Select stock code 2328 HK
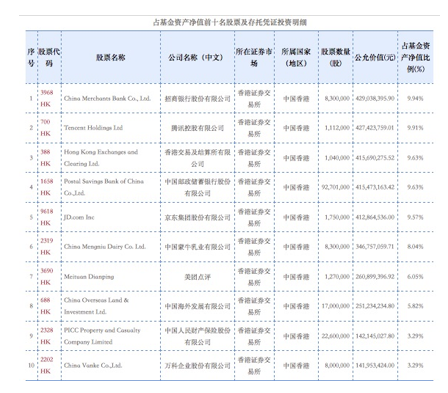Screen dimensions: 448x393 click(47, 336)
